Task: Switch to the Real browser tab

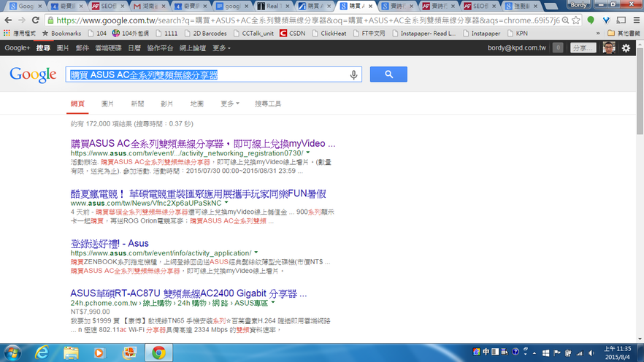Action: point(272,6)
